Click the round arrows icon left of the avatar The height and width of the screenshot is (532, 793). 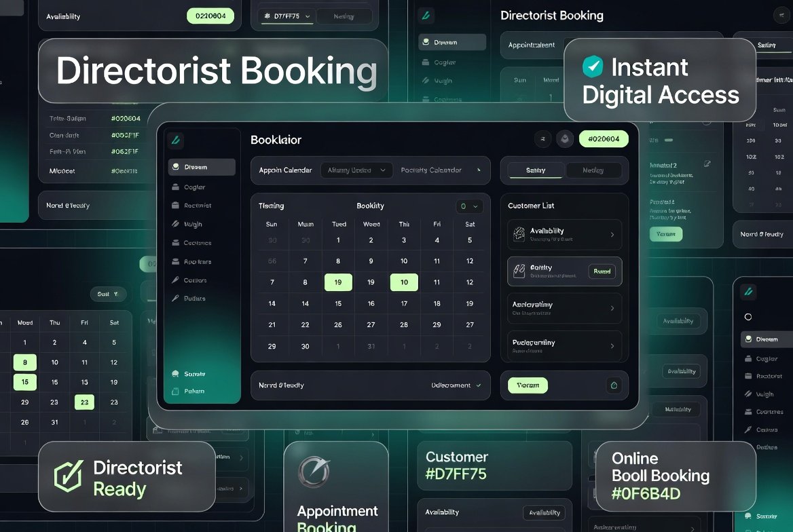pyautogui.click(x=542, y=139)
